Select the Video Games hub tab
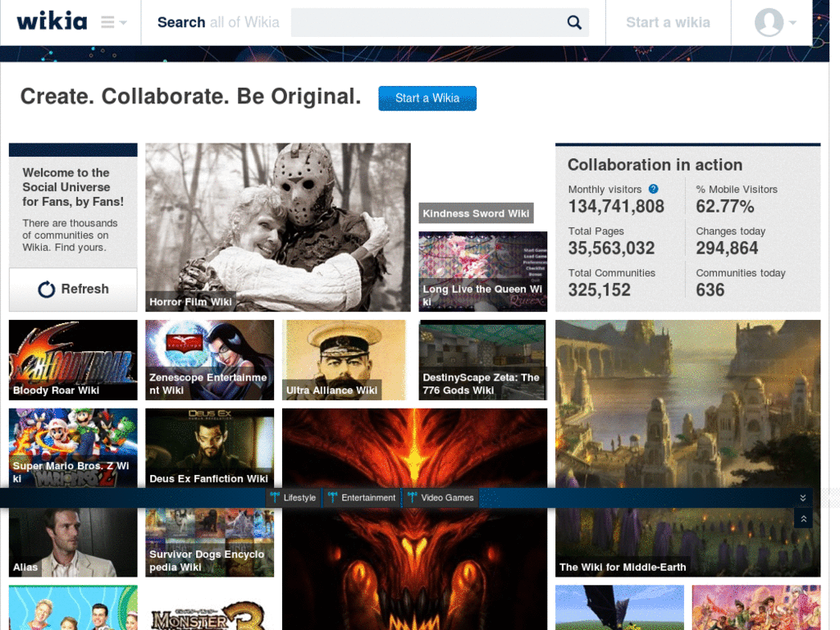Screen dimensions: 840x630 tap(441, 498)
